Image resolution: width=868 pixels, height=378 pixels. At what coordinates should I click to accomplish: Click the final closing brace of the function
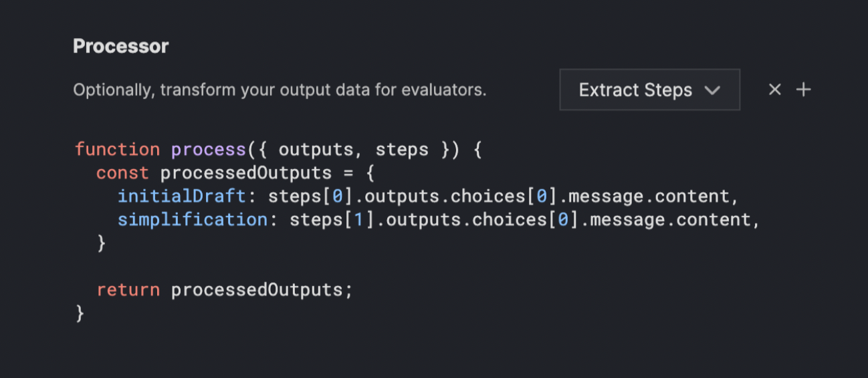click(80, 313)
